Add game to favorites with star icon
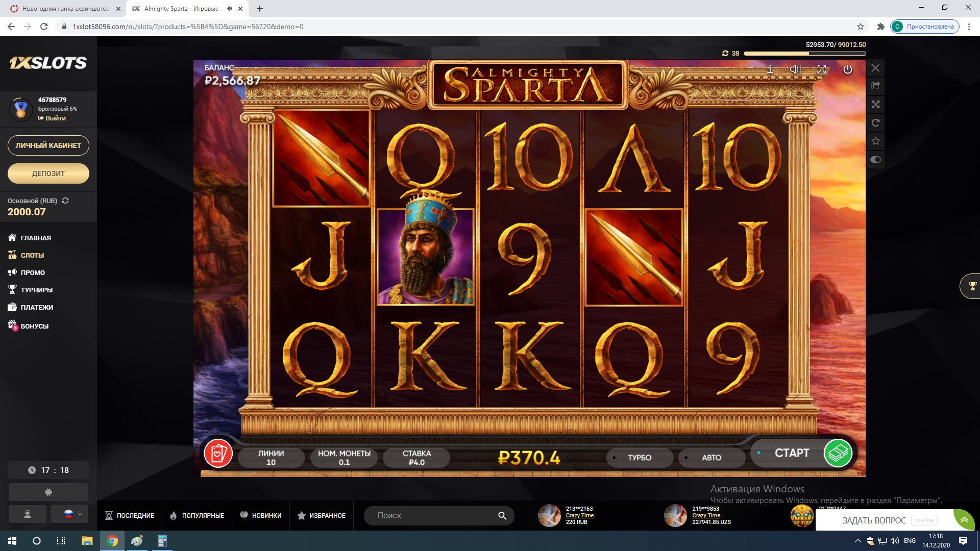The height and width of the screenshot is (551, 980). (875, 141)
